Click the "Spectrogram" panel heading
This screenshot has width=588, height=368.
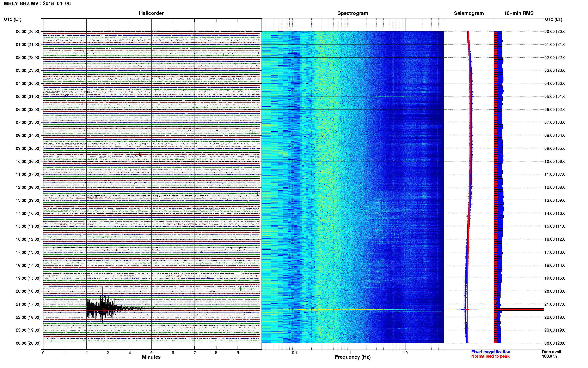click(353, 13)
